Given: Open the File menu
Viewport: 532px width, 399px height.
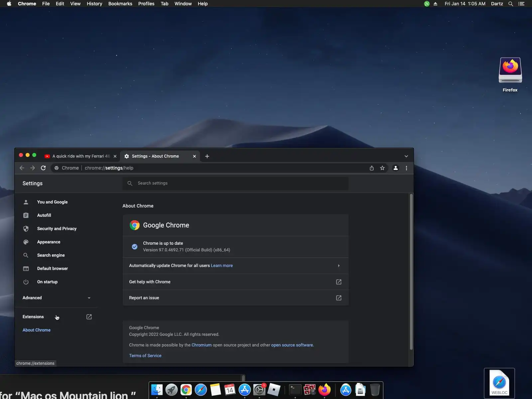Looking at the screenshot, I should [x=46, y=4].
